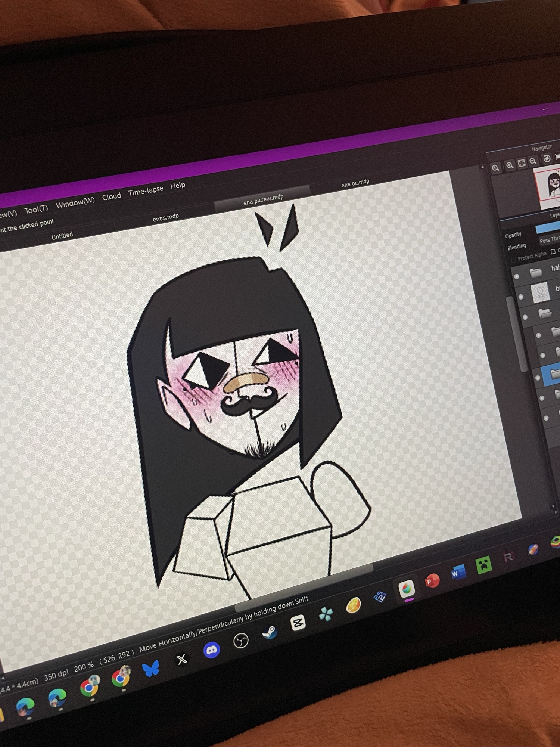Click the rotate canvas icon in Navigator

(x=547, y=158)
